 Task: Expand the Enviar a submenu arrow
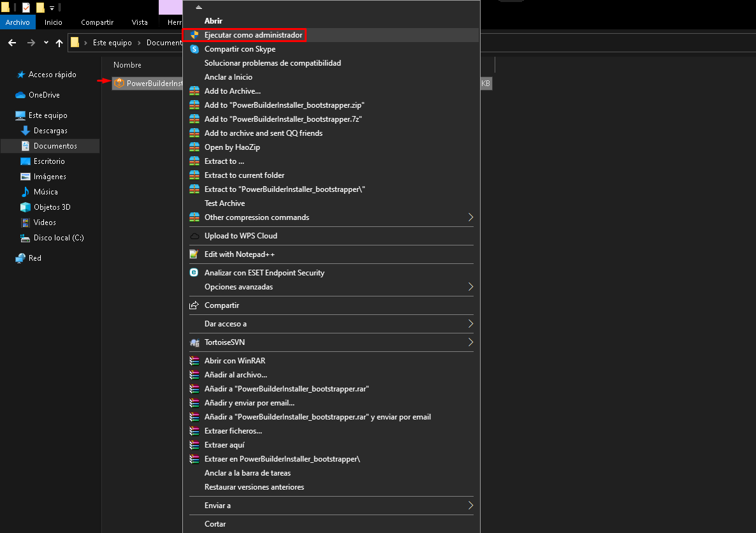click(x=470, y=506)
